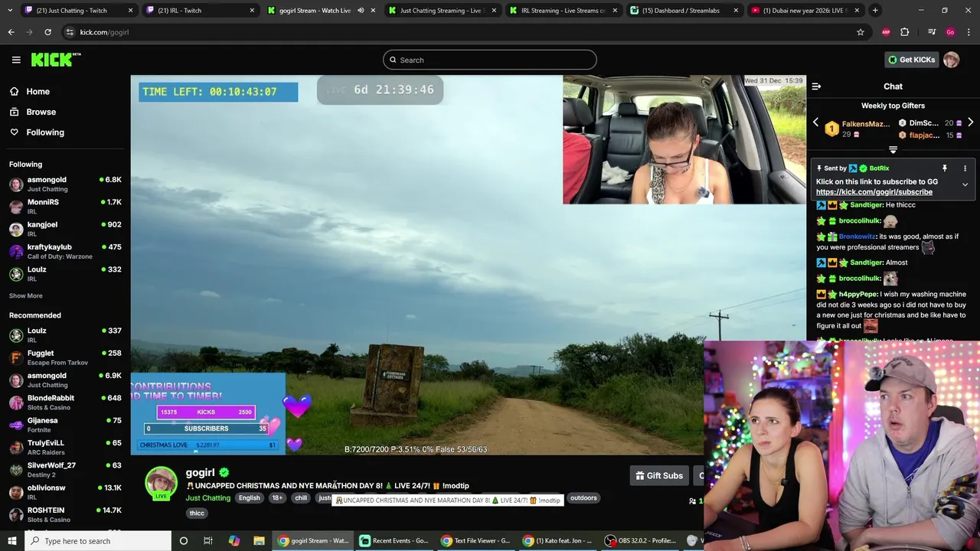This screenshot has height=551, width=980.
Task: Click the Gift Subs button
Action: (x=658, y=476)
